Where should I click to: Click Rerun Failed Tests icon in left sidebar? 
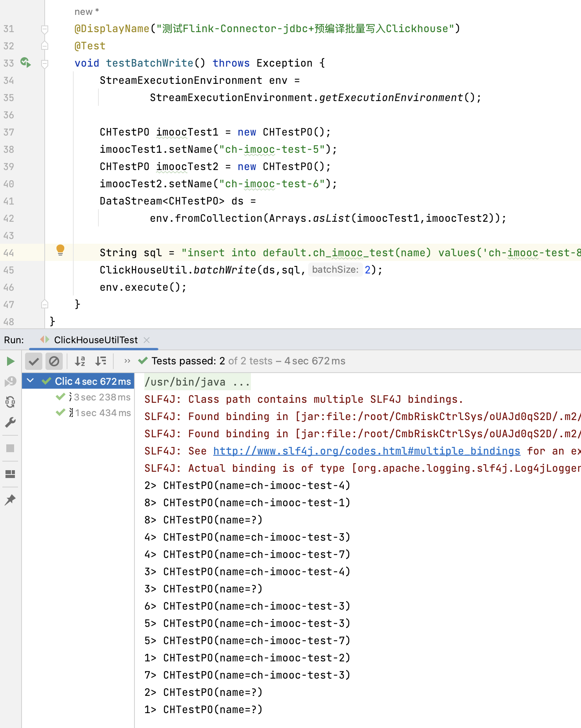(x=11, y=381)
